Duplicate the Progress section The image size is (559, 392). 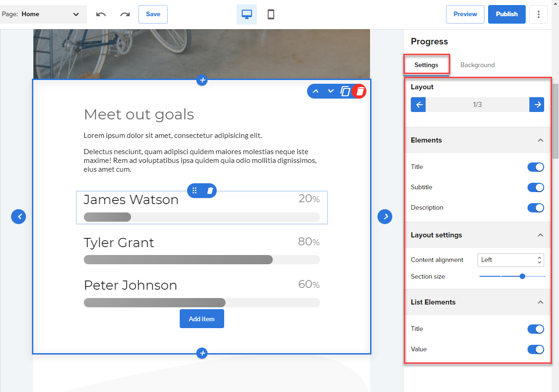pos(345,91)
